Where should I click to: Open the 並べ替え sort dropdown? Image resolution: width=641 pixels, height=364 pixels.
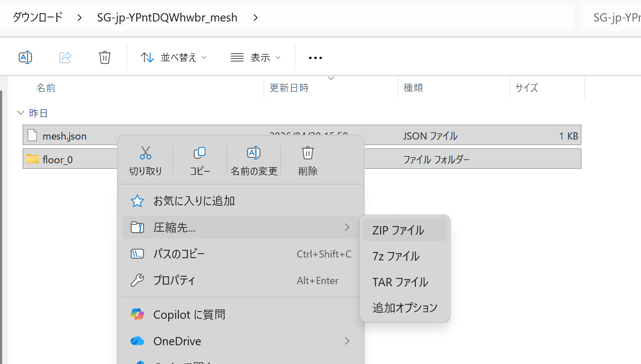point(174,57)
